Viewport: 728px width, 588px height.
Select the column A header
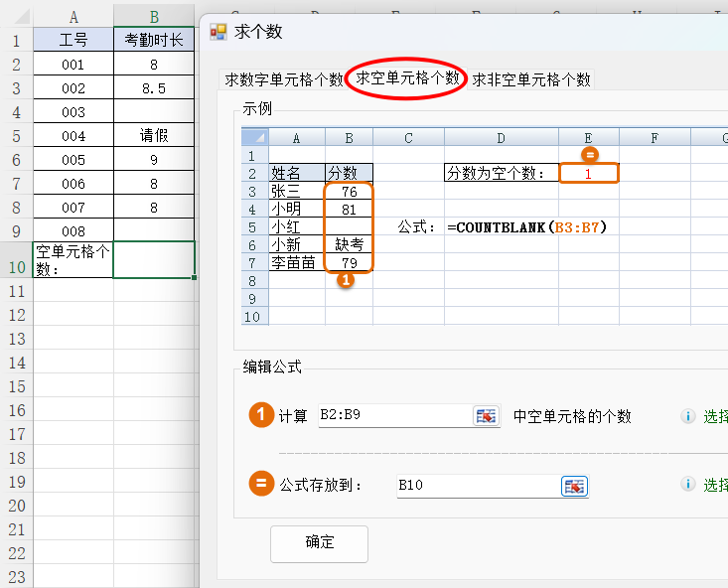[x=73, y=17]
